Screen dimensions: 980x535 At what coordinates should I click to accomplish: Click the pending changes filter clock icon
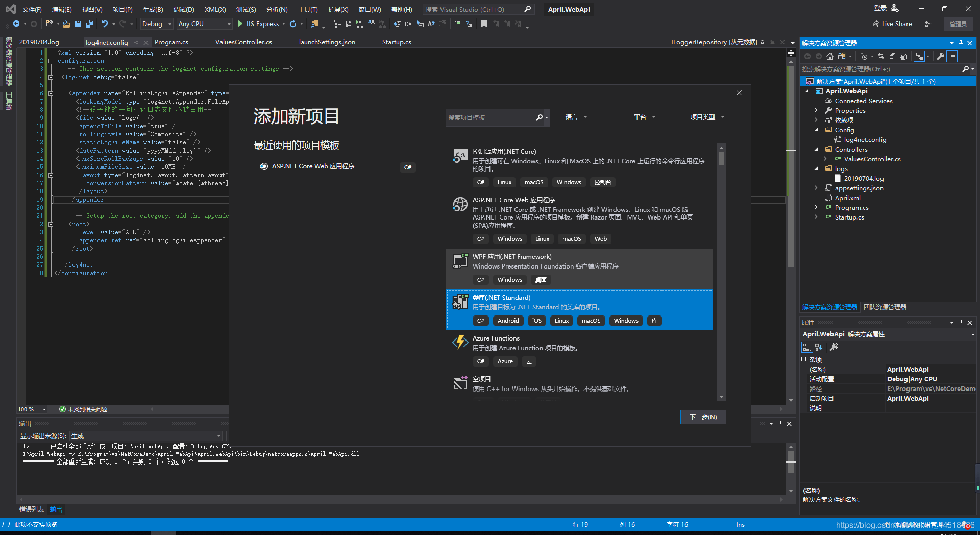coord(864,56)
